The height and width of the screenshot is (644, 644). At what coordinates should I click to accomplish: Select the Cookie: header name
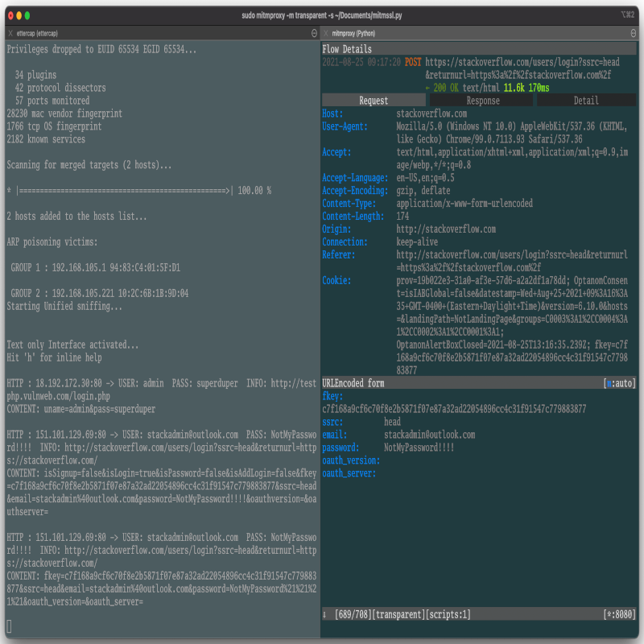(336, 280)
